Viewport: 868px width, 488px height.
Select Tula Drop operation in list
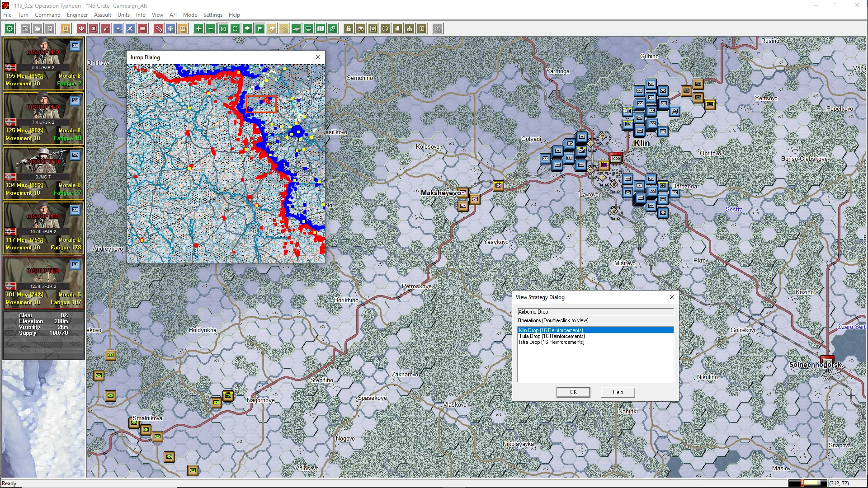(552, 336)
